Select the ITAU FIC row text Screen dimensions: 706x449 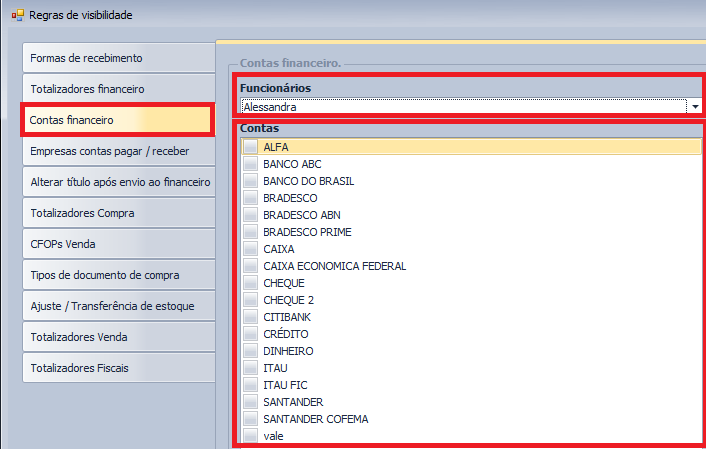[x=285, y=385]
